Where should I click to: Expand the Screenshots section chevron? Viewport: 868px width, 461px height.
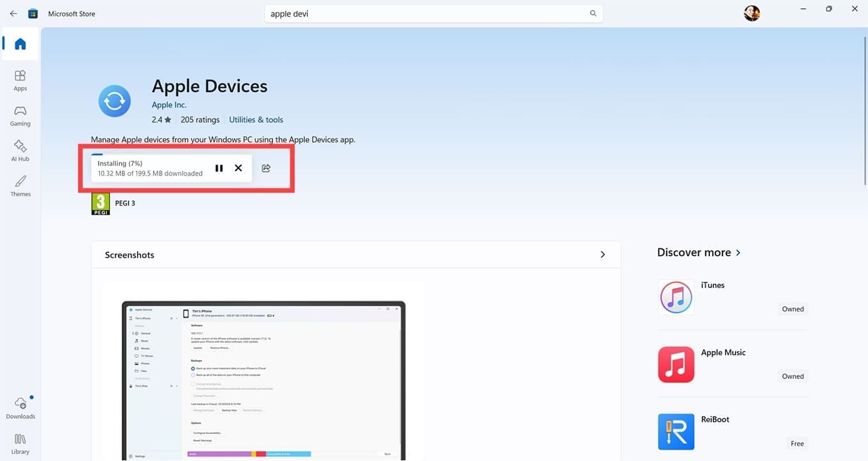point(603,255)
